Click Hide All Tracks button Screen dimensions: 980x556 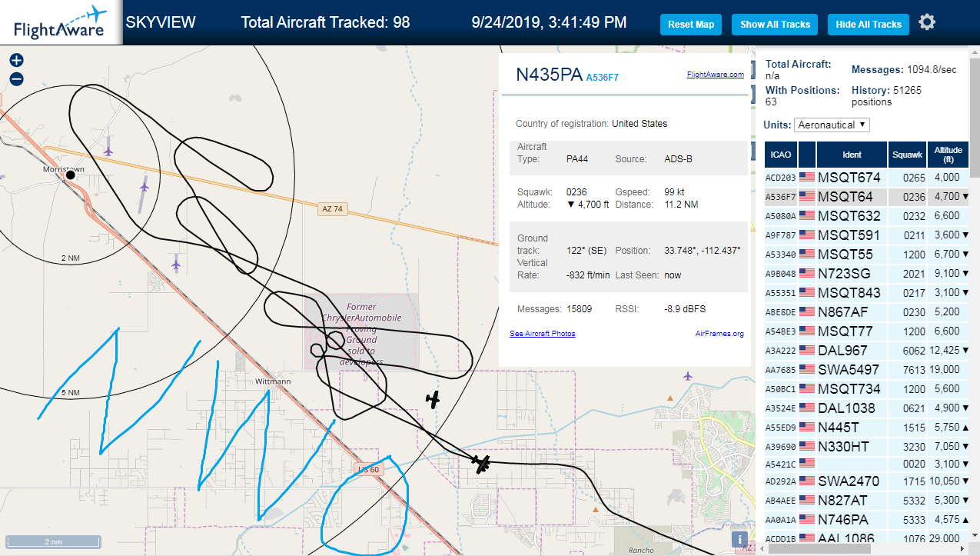click(869, 25)
